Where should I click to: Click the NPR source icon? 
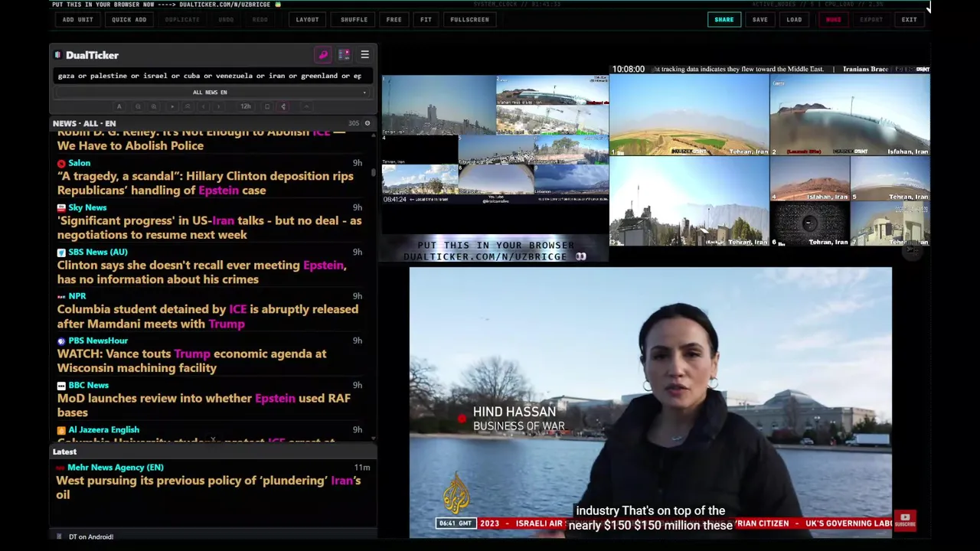(x=61, y=296)
